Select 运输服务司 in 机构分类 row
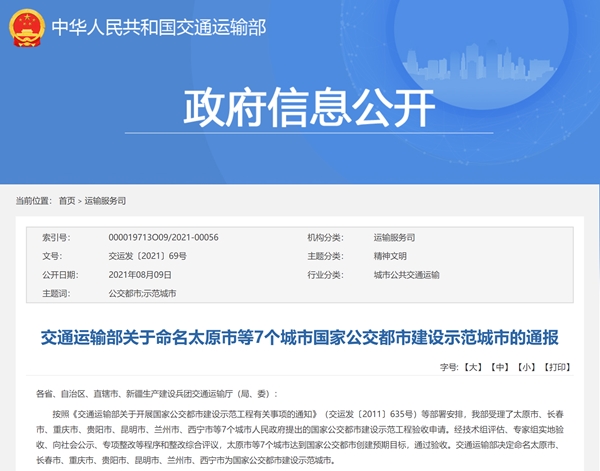This screenshot has width=600, height=471. [x=395, y=238]
